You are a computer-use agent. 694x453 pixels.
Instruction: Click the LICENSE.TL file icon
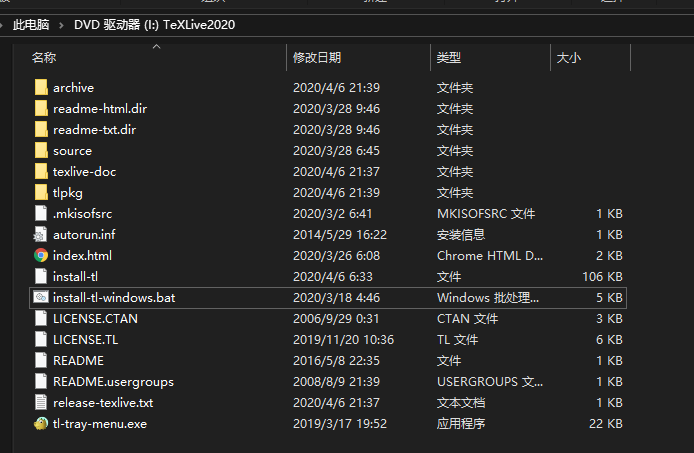(41, 340)
